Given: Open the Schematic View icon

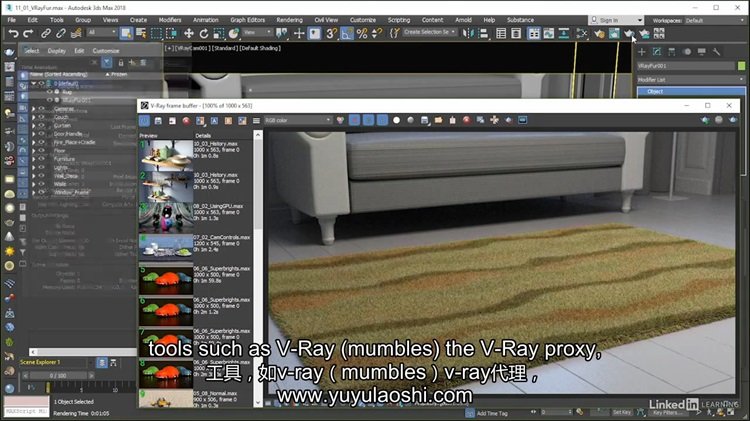Looking at the screenshot, I should 564,33.
